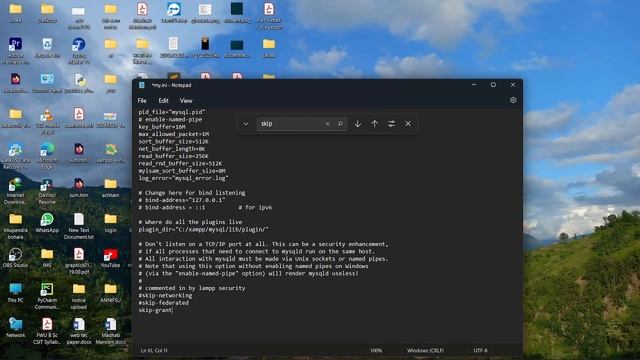Image resolution: width=640 pixels, height=360 pixels.
Task: Select the notice upload folder
Action: pos(79,296)
